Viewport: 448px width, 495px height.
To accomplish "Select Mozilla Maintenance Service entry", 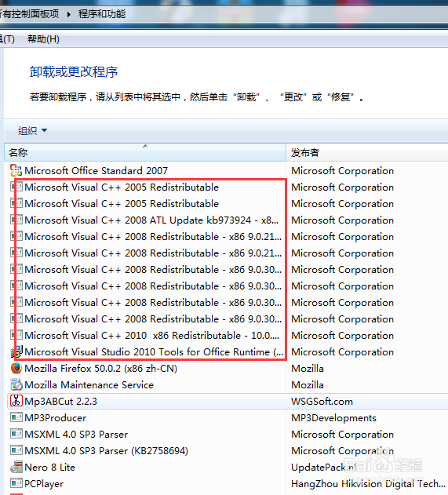I will (89, 385).
